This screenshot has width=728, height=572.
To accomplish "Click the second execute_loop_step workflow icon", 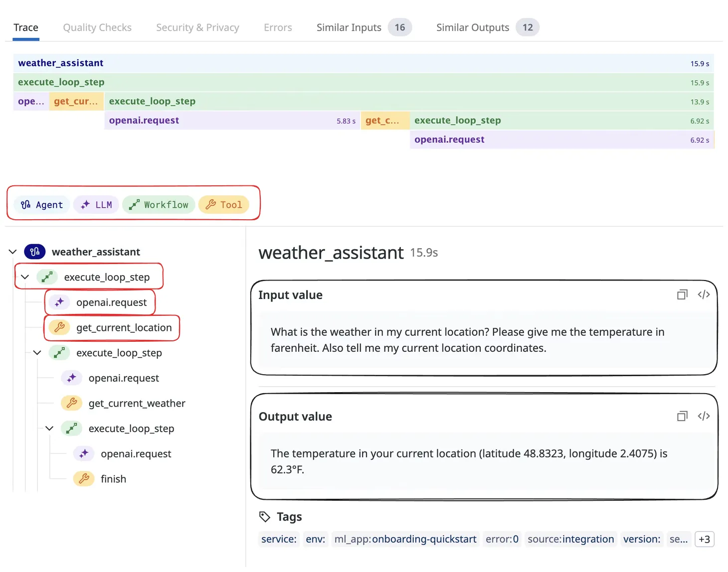I will pos(59,353).
